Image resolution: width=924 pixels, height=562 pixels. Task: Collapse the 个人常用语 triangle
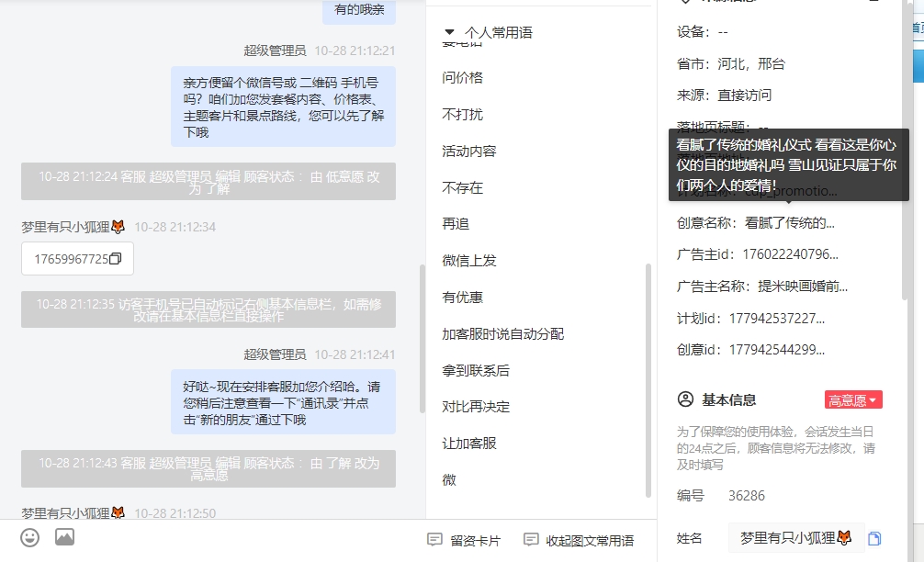450,32
